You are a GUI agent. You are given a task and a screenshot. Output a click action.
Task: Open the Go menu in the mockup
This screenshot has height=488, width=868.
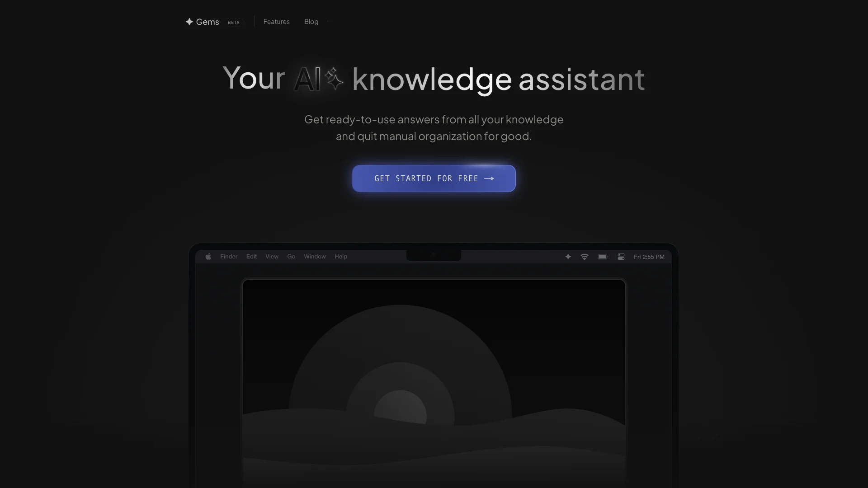click(291, 257)
